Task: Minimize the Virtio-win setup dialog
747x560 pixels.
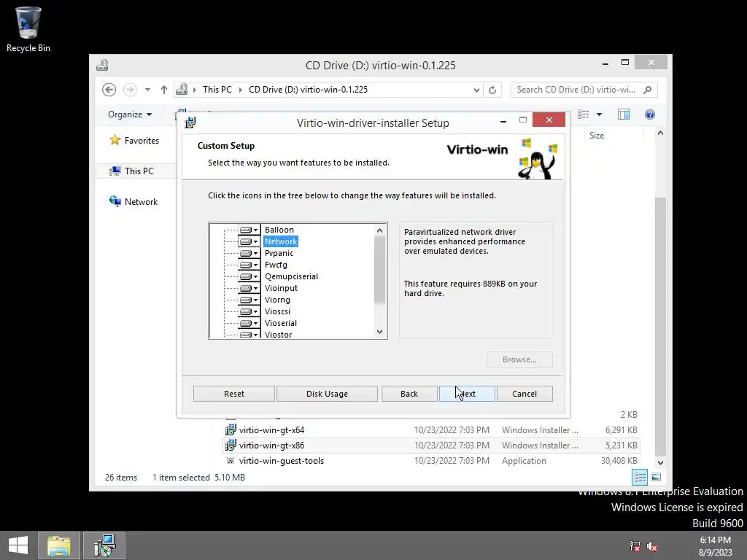Action: (503, 121)
